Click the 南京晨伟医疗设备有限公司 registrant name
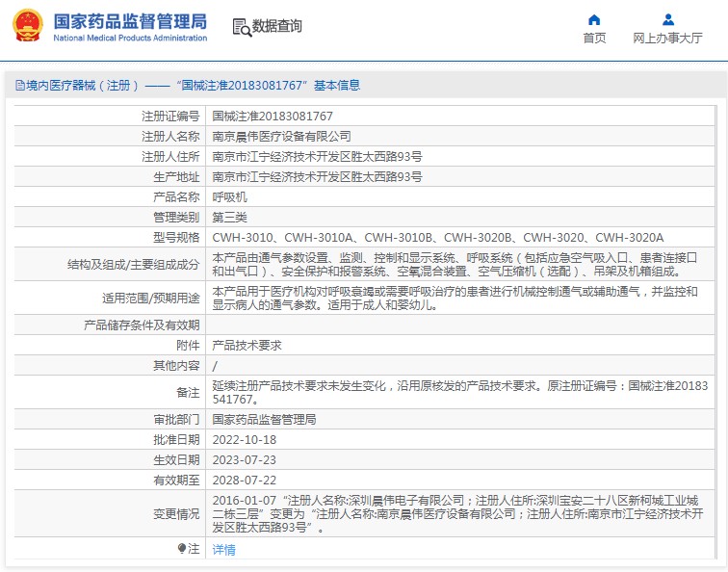Image resolution: width=728 pixels, height=572 pixels. coord(282,137)
